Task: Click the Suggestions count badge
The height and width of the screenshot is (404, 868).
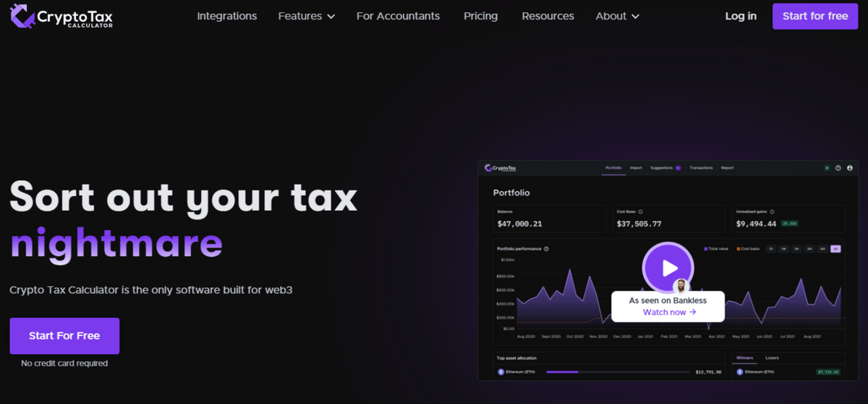Action: [x=678, y=168]
